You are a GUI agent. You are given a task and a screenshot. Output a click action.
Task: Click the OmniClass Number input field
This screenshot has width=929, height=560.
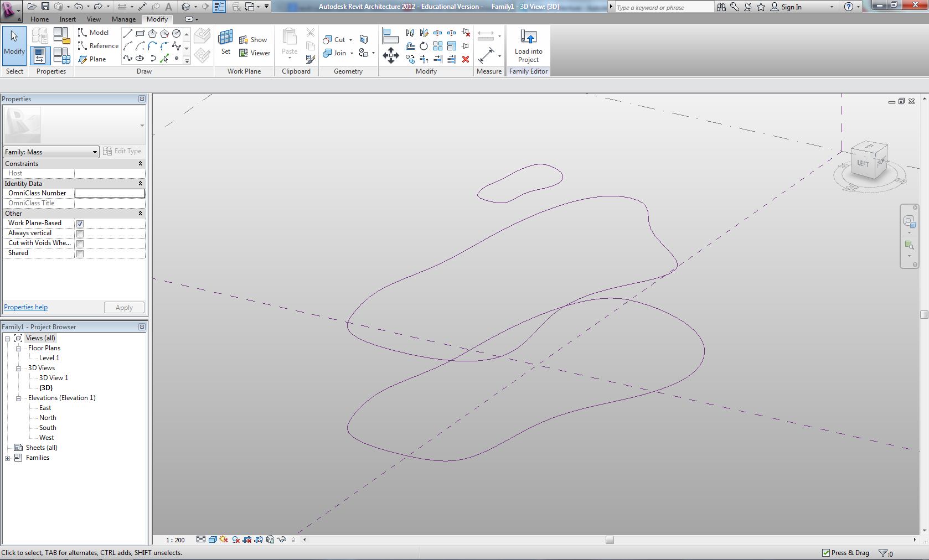[x=110, y=193]
